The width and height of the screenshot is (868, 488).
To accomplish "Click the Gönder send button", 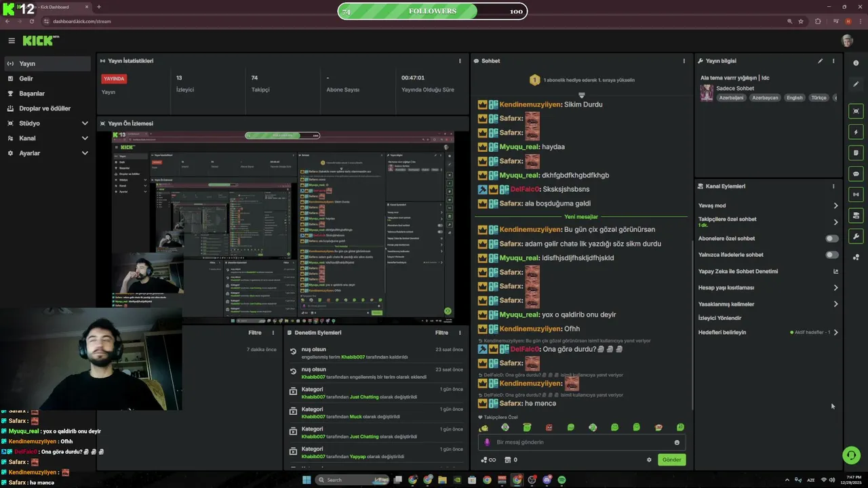I will point(671,460).
